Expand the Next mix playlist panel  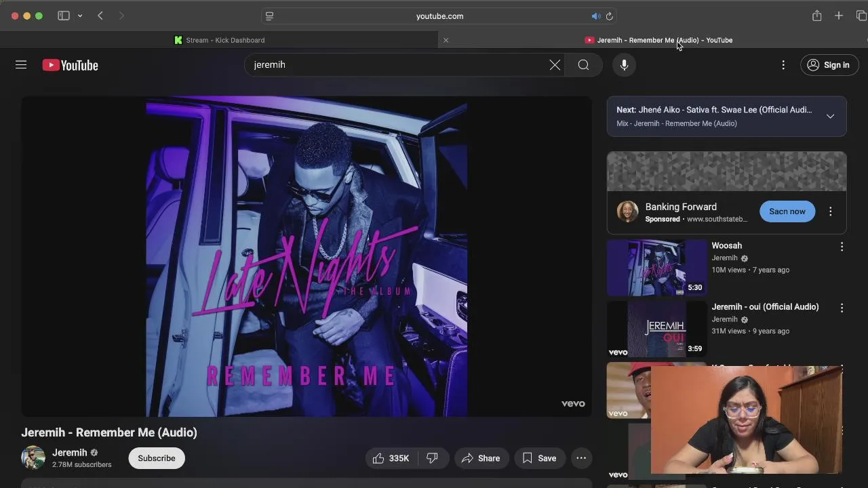click(x=830, y=116)
